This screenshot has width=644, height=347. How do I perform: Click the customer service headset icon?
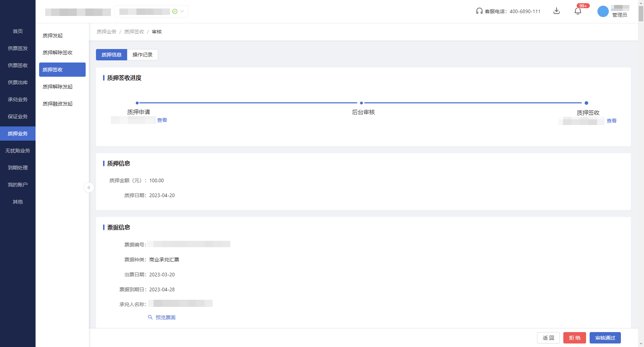pyautogui.click(x=479, y=11)
